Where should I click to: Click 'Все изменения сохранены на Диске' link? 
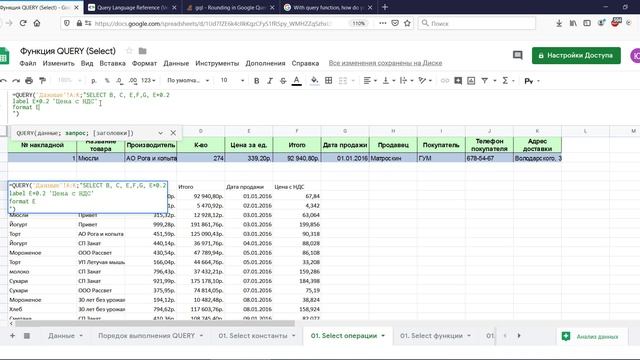385,63
